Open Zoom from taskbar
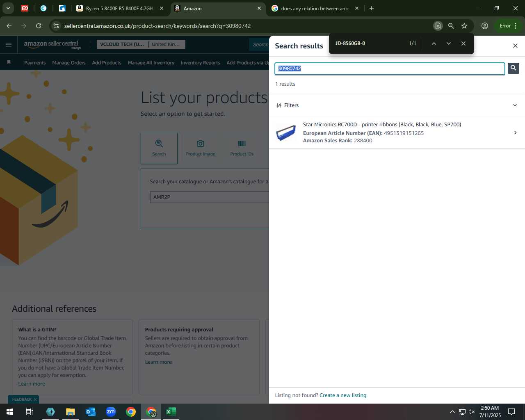Viewport: 525px width, 420px height. (111, 412)
